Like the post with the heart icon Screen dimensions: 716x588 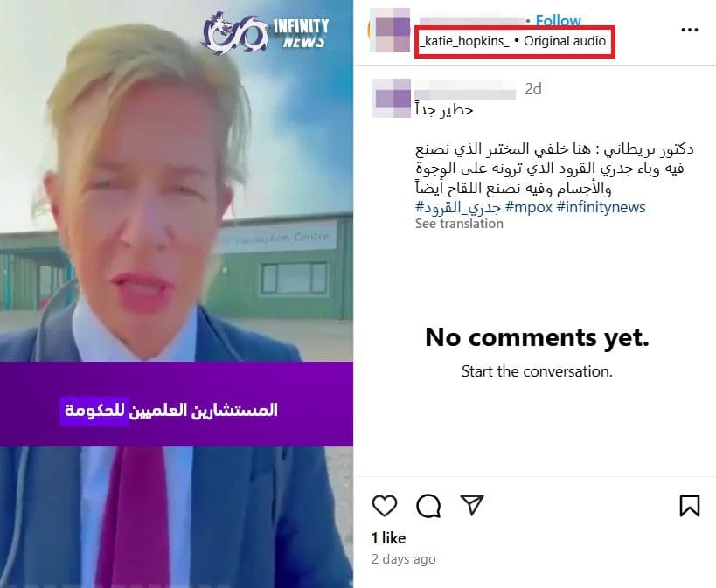pos(385,505)
